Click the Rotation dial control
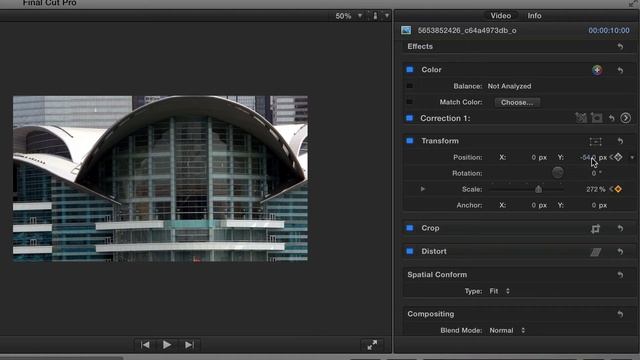640x360 pixels. (x=558, y=173)
